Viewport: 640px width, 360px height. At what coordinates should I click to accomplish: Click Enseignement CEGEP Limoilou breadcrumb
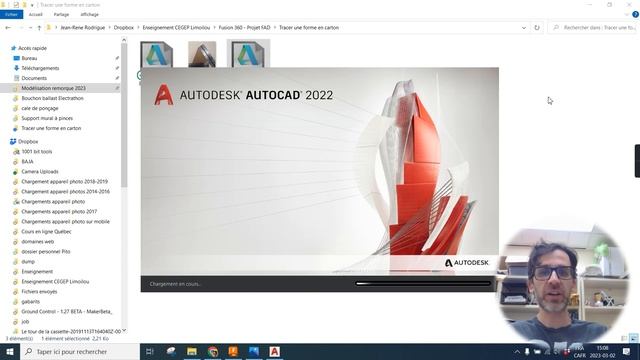coord(176,28)
